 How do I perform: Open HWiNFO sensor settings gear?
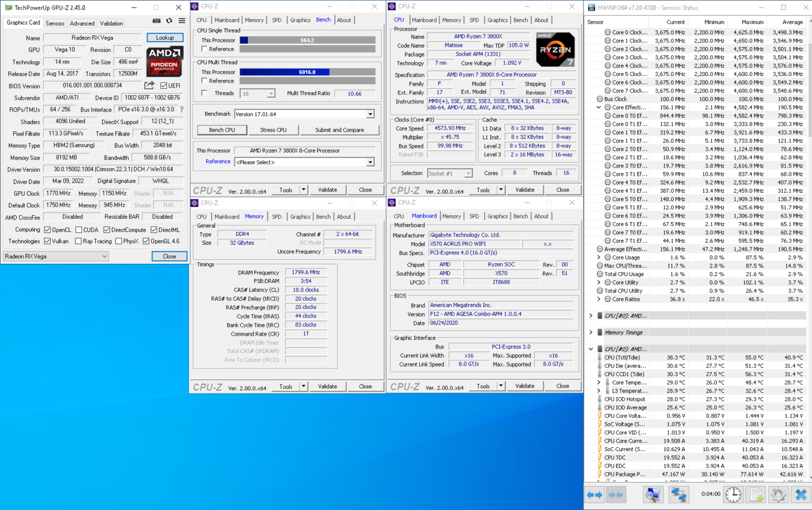778,494
